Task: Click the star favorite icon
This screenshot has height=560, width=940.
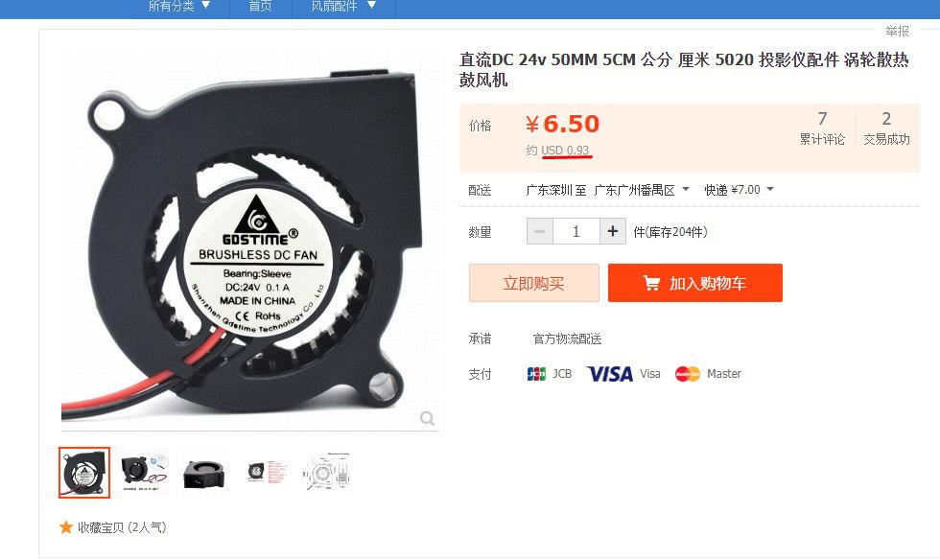Action: 66,527
